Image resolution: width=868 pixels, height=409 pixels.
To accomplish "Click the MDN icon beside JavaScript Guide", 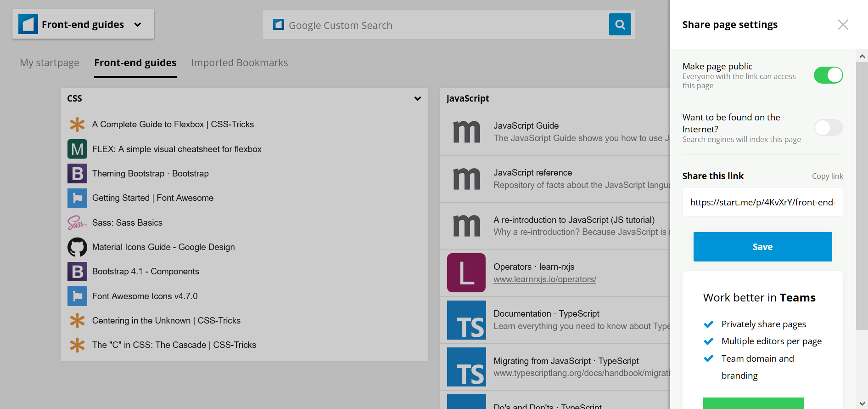I will pos(466,132).
